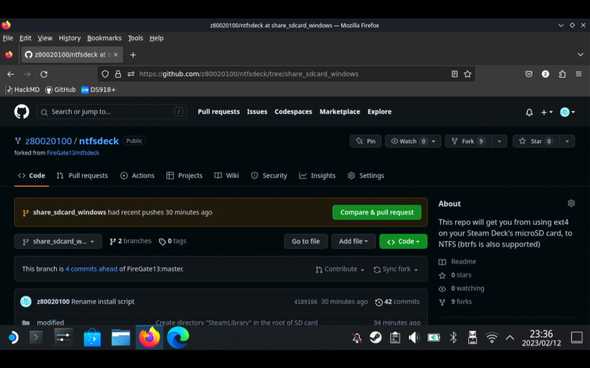Bookmark this page with star icon

click(468, 74)
